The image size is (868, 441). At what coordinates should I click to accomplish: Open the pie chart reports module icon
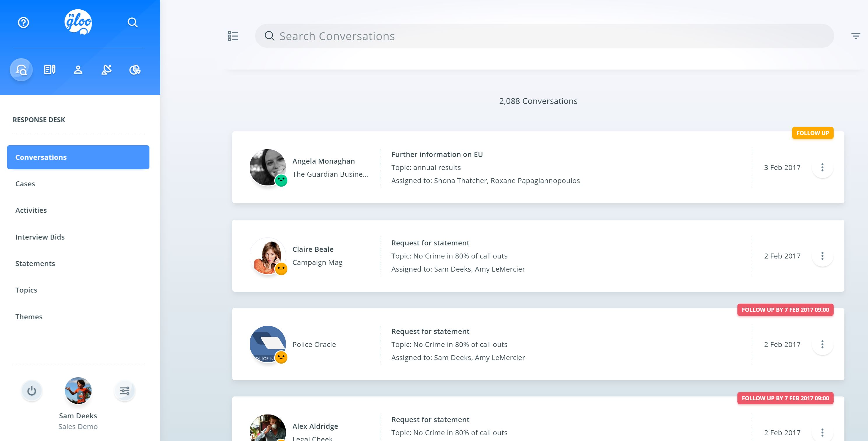coord(135,70)
